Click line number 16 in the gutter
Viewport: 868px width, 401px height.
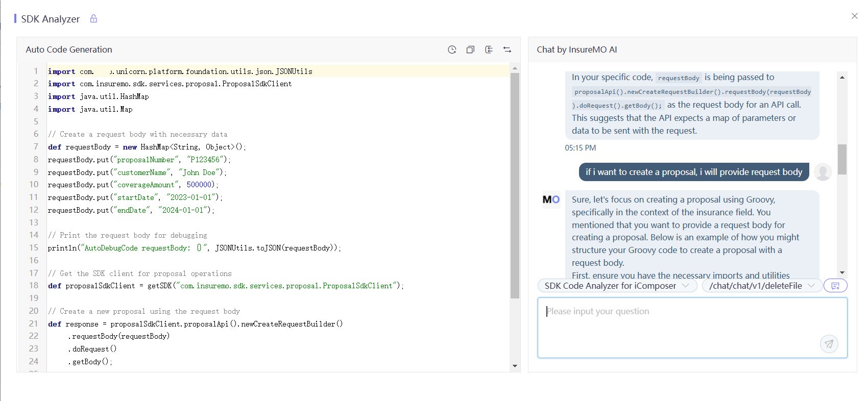click(34, 260)
